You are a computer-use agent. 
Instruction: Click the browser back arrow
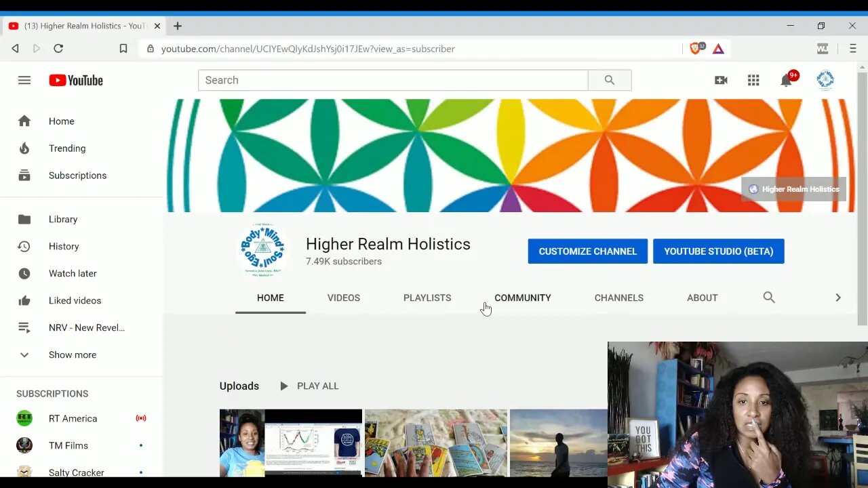[15, 49]
